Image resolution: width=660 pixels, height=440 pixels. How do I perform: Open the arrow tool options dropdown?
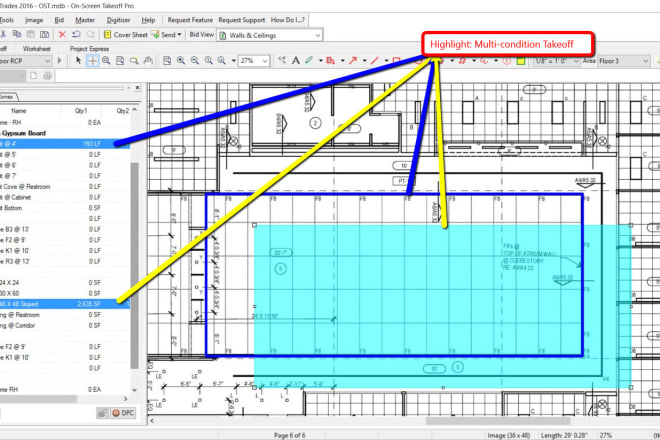pyautogui.click(x=365, y=61)
